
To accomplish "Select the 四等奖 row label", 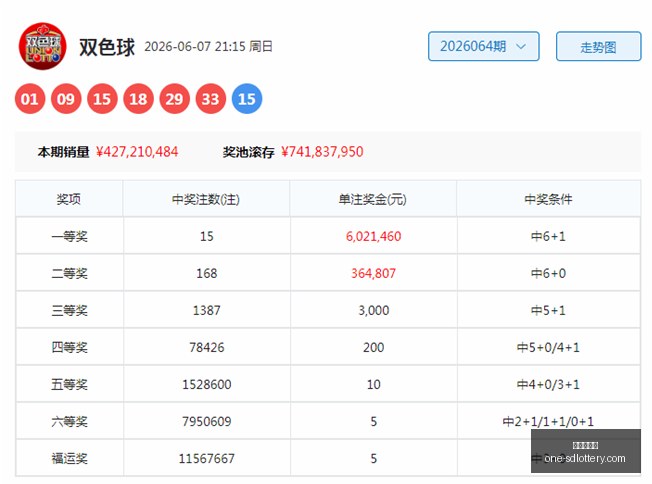I will [69, 347].
